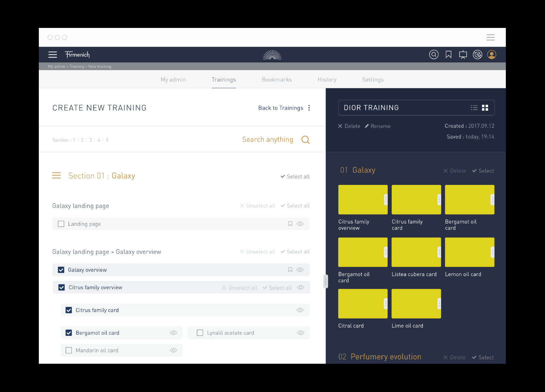Bookmark the Landing page row
The width and height of the screenshot is (545, 392).
pyautogui.click(x=290, y=224)
